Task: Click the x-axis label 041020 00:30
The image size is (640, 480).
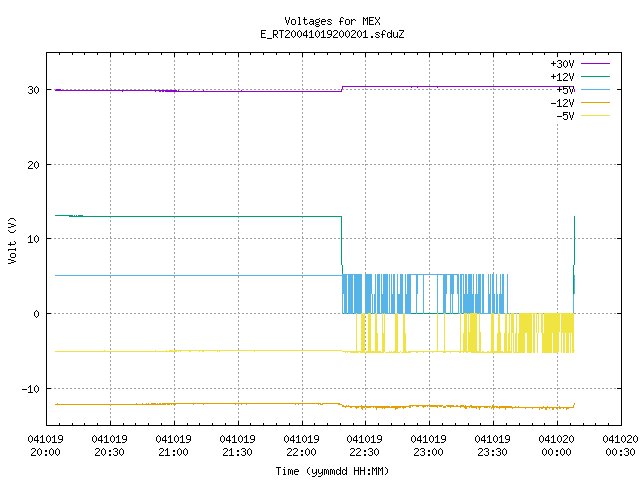Action: tap(620, 446)
